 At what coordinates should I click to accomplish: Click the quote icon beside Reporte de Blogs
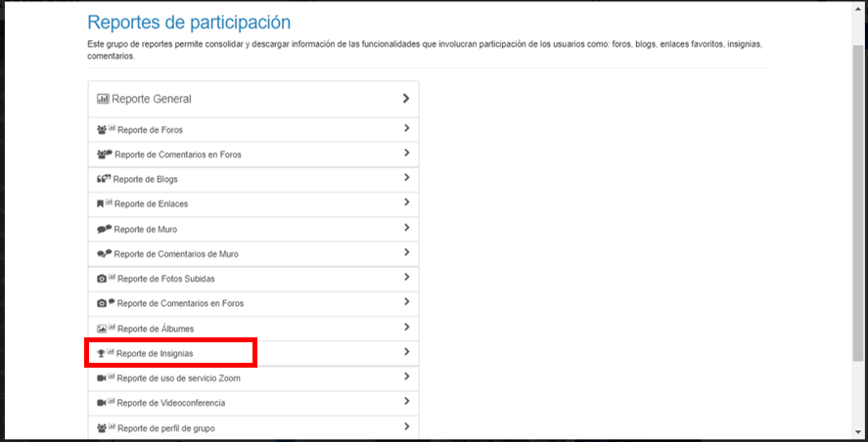(104, 179)
